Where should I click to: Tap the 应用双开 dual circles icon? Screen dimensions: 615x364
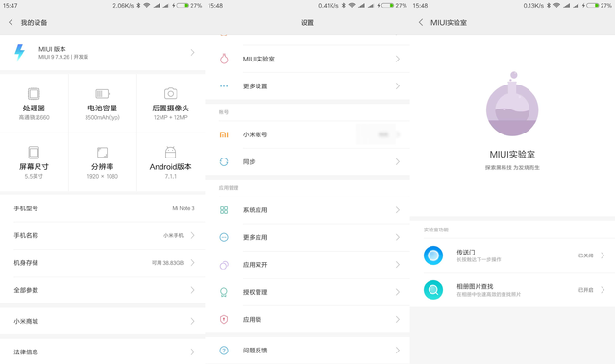[x=224, y=265]
